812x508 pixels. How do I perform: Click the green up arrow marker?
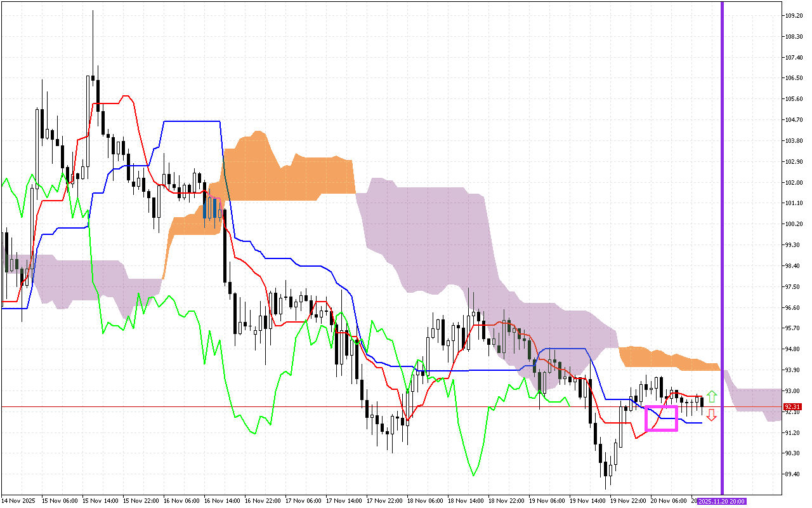pos(712,397)
